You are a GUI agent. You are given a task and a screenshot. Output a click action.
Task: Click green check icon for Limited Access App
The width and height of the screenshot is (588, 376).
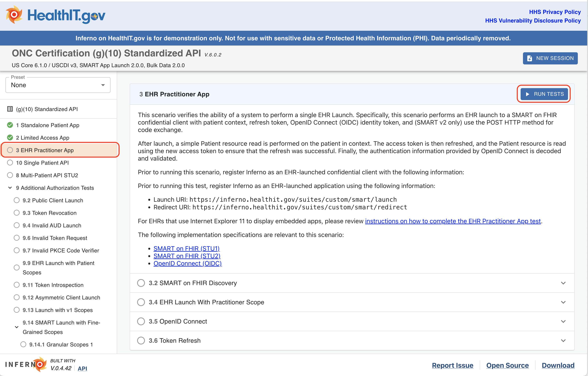(10, 137)
